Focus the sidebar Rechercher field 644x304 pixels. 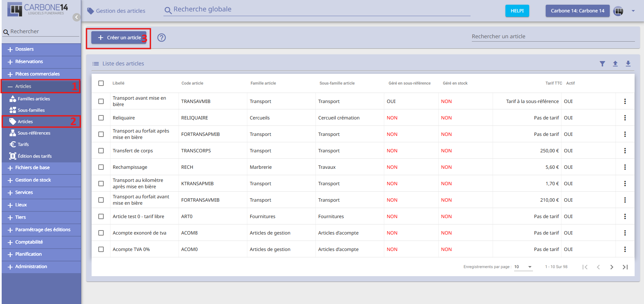[41, 32]
